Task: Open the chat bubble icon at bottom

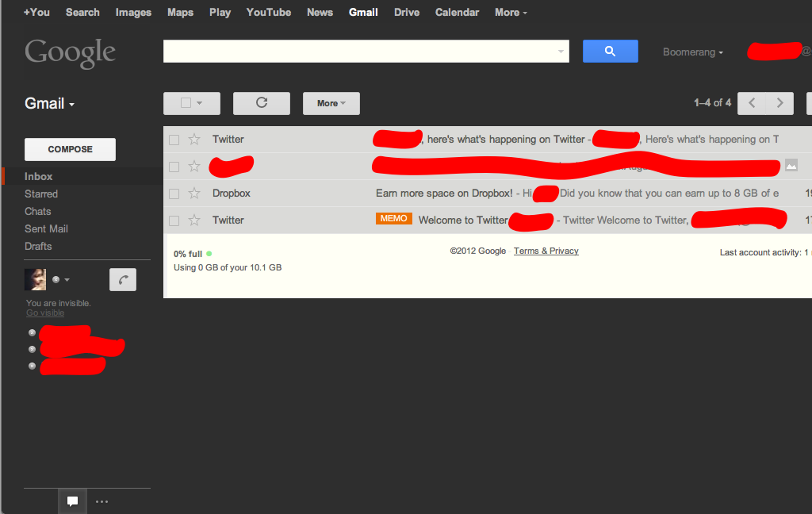Action: tap(72, 501)
